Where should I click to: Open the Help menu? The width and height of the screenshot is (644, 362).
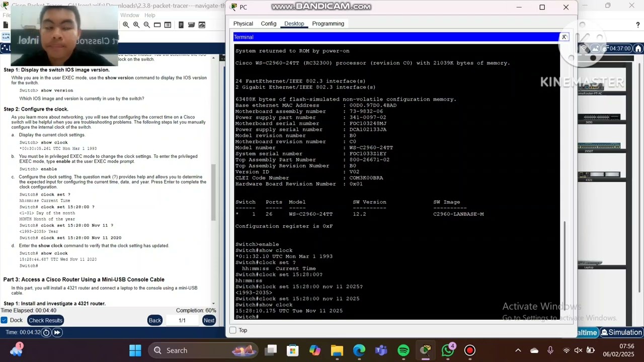click(x=150, y=15)
